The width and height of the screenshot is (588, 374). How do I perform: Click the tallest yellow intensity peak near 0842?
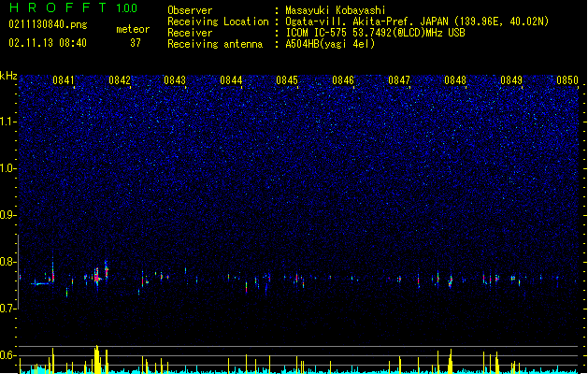click(97, 359)
